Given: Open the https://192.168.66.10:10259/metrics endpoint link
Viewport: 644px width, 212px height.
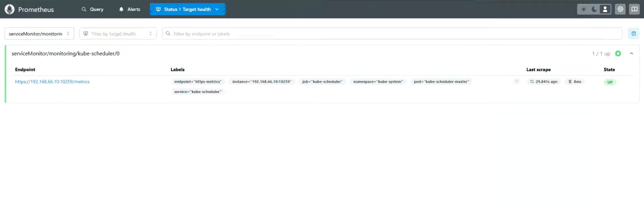Looking at the screenshot, I should pyautogui.click(x=52, y=82).
